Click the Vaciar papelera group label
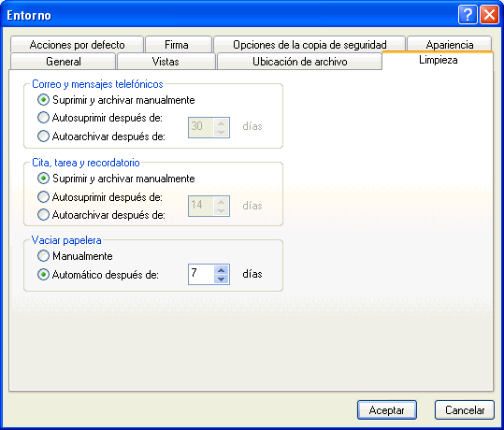This screenshot has height=430, width=504. (66, 240)
